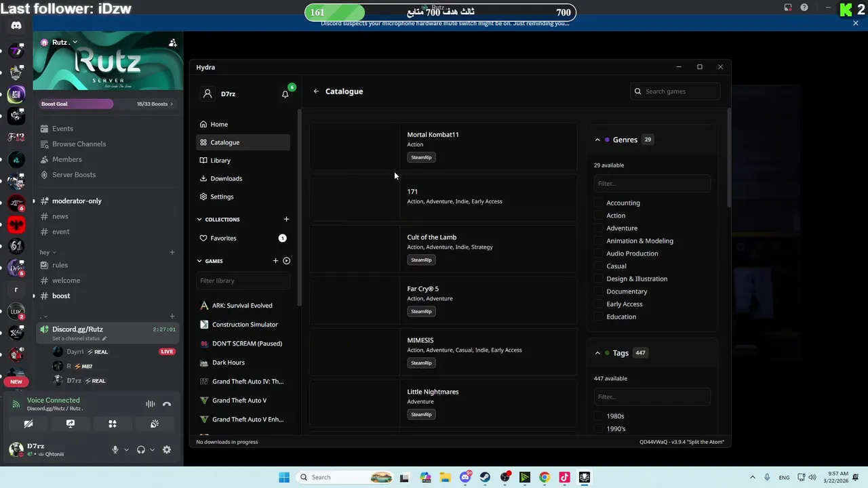Open Discord noise suppression waveform icon
The image size is (868, 488).
pyautogui.click(x=151, y=405)
